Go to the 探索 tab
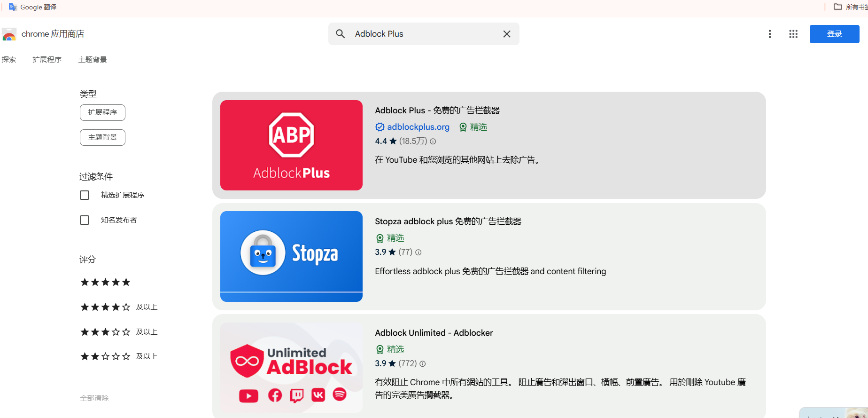 9,60
